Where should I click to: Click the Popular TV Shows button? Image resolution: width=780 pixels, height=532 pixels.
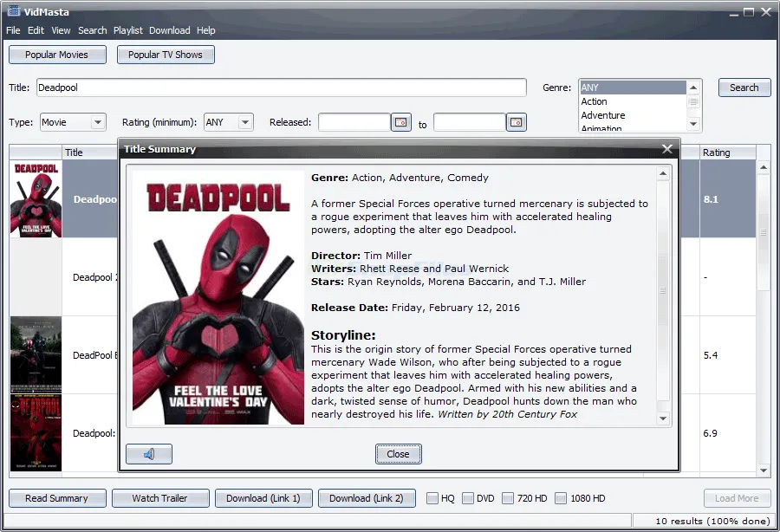point(166,55)
